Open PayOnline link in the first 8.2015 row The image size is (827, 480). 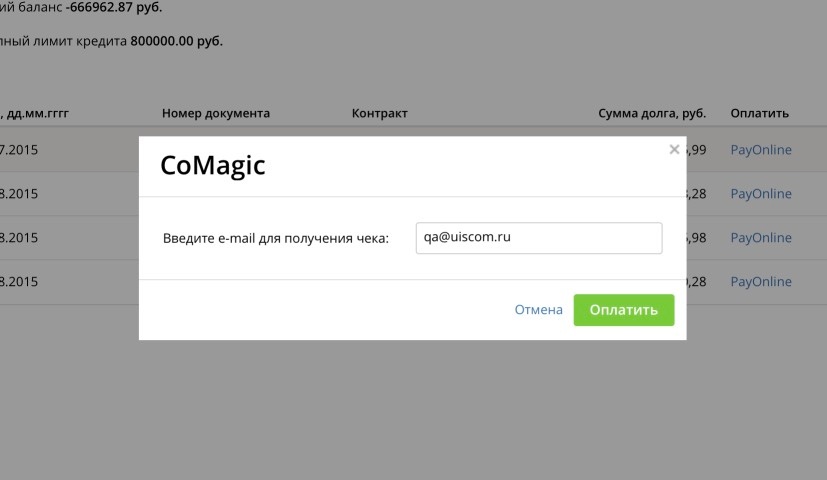[761, 194]
